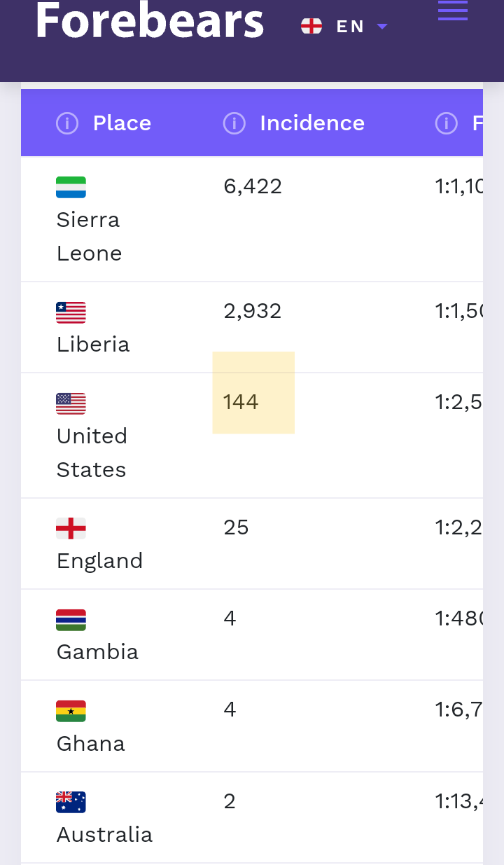Image resolution: width=504 pixels, height=865 pixels.
Task: Select the highlighted 144 incidence cell
Action: coord(253,392)
